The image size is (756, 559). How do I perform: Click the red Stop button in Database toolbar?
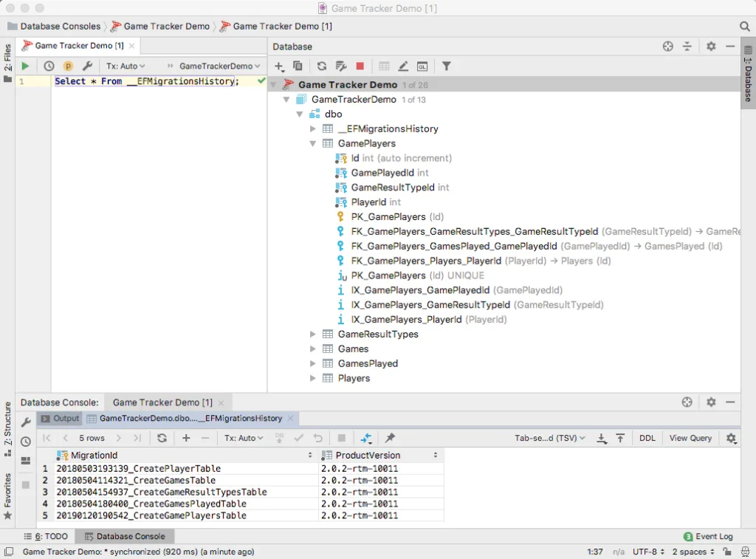coord(360,66)
